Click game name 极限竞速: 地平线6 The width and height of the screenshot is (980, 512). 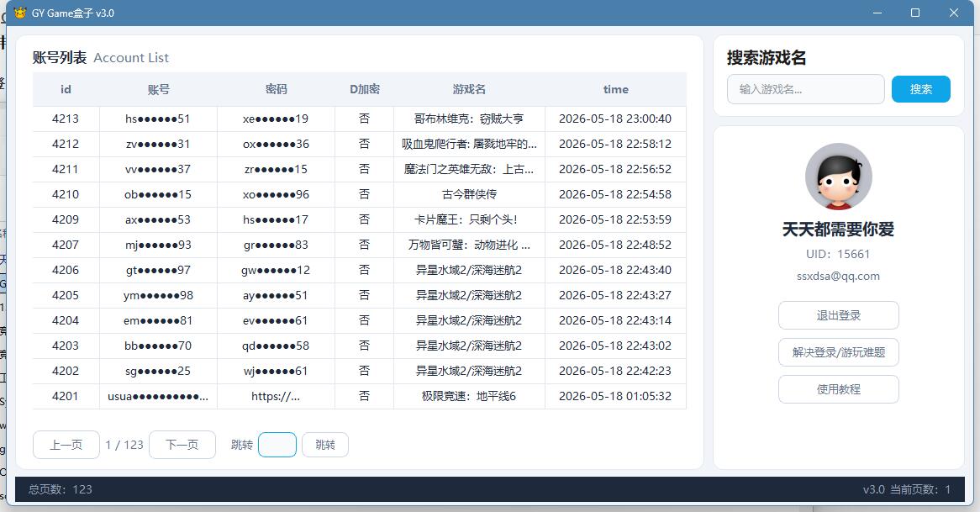pyautogui.click(x=469, y=396)
